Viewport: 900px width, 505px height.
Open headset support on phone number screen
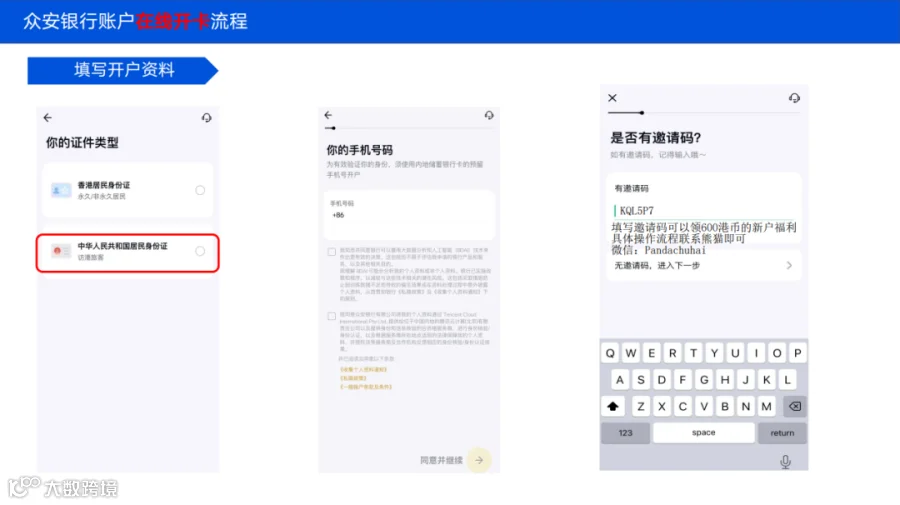[x=489, y=115]
